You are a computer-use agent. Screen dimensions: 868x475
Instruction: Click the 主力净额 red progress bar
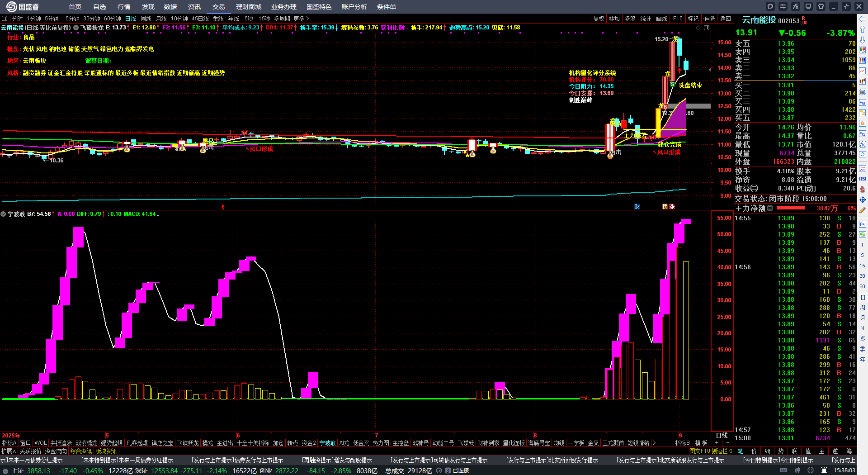(790, 208)
